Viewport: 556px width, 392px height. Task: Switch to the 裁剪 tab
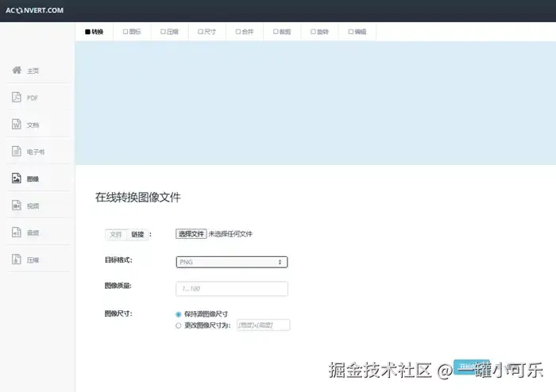pyautogui.click(x=282, y=32)
